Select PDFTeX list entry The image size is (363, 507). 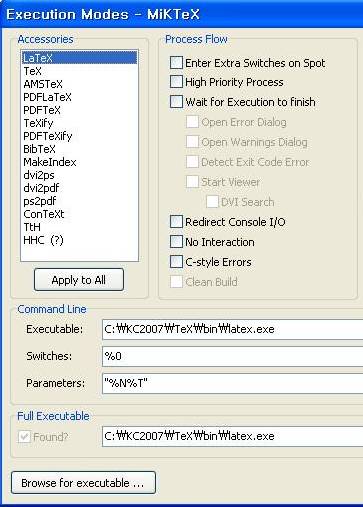coord(79,110)
